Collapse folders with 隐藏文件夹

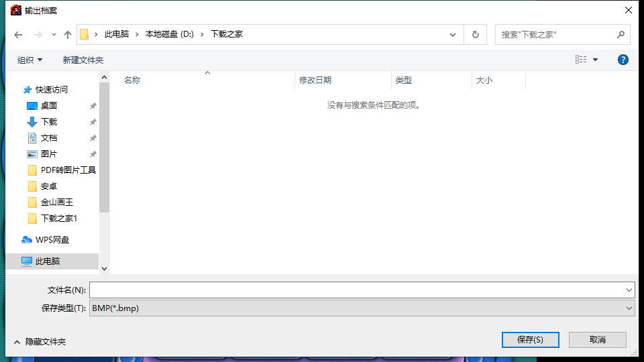(40, 342)
